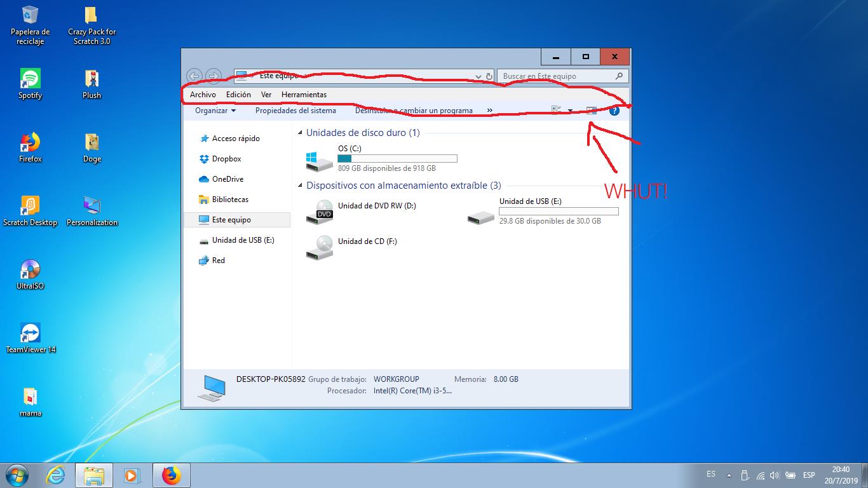Screen dimensions: 868x488
Task: Click the search magnifier icon
Action: click(620, 76)
